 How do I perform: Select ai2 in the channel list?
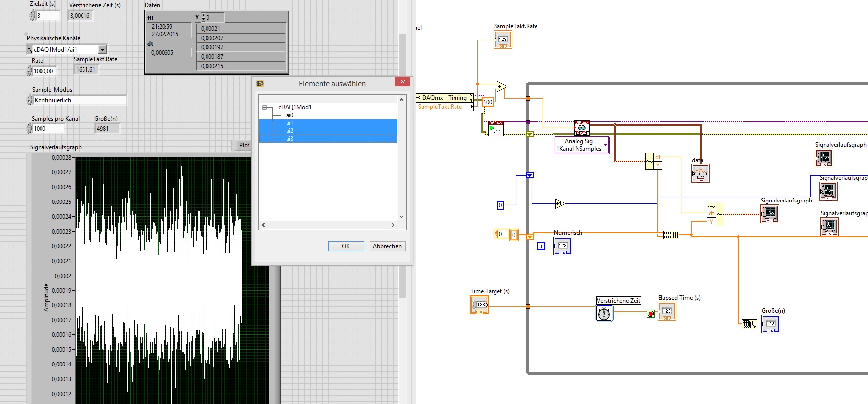tap(289, 131)
